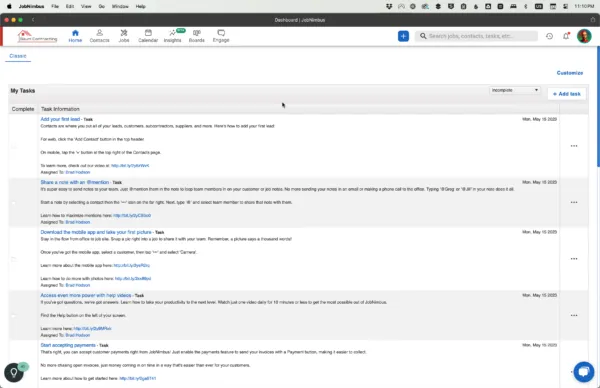
Task: Open the Jobs navigation icon
Action: click(124, 36)
